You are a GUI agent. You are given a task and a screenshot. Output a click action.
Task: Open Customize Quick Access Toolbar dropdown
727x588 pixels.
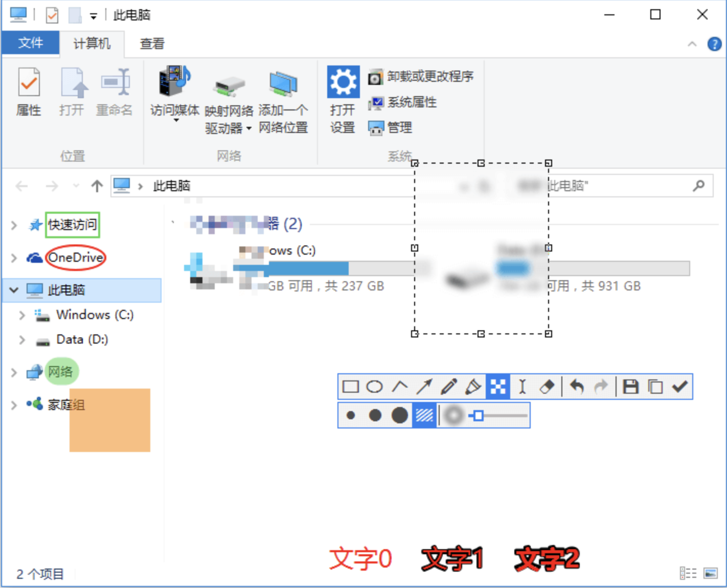[x=94, y=16]
